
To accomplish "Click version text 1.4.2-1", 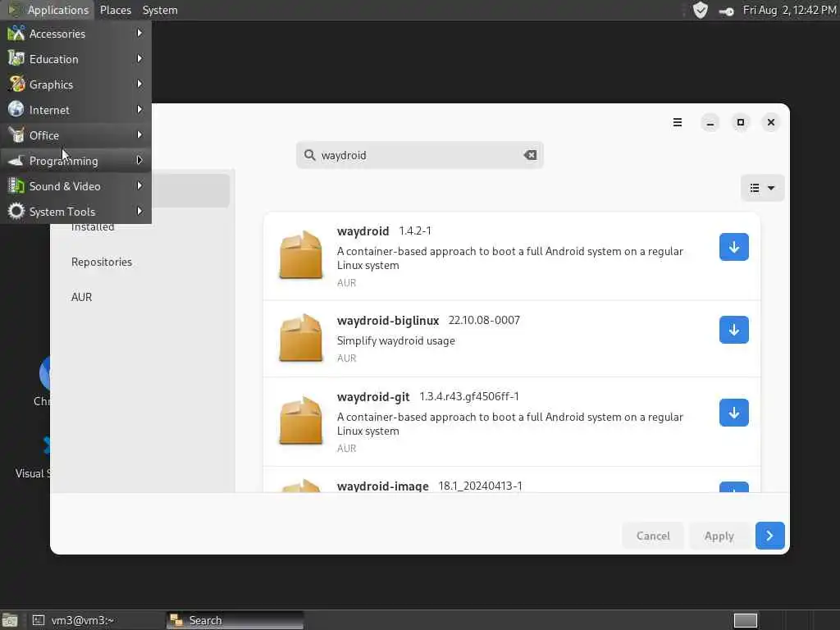I will [414, 231].
